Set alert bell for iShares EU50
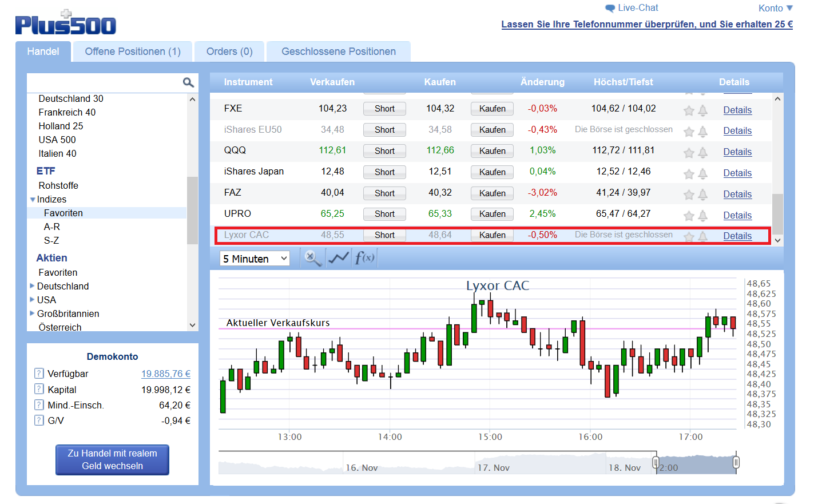Viewport: 814px width, 504px height. point(703,132)
